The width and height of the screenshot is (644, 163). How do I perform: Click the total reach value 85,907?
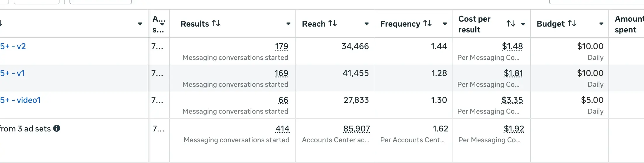[356, 129]
